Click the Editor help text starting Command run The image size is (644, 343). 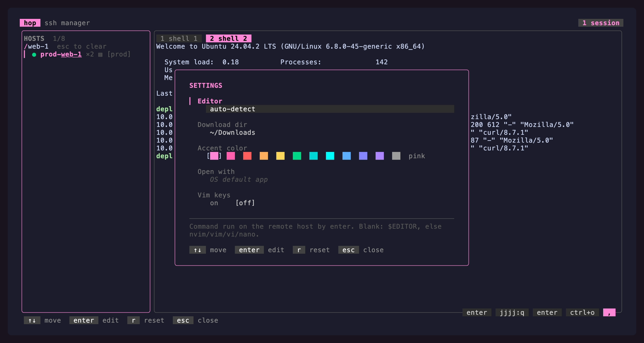(316, 230)
